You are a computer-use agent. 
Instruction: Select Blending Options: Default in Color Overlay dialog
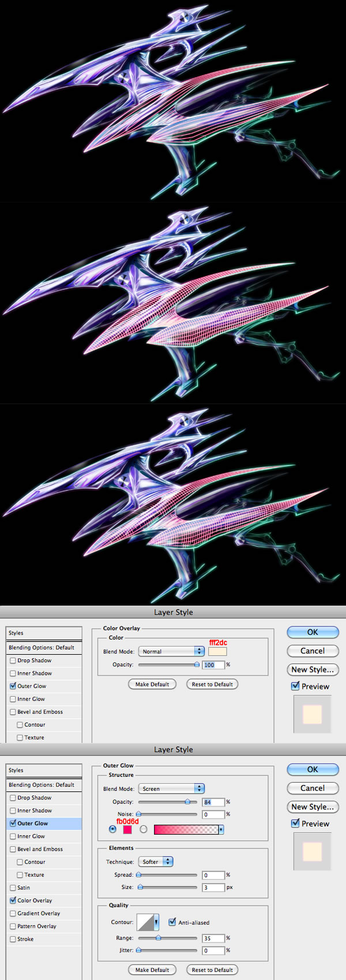coord(44,647)
